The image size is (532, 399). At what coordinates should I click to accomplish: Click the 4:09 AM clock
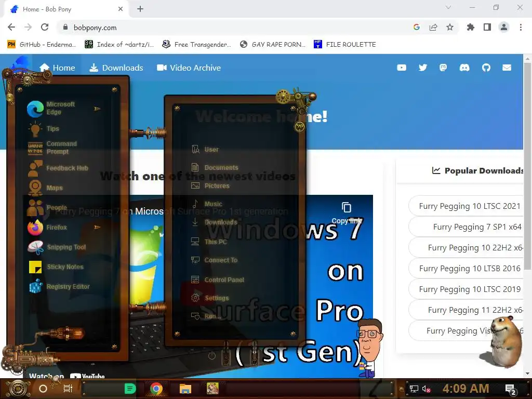coord(465,388)
